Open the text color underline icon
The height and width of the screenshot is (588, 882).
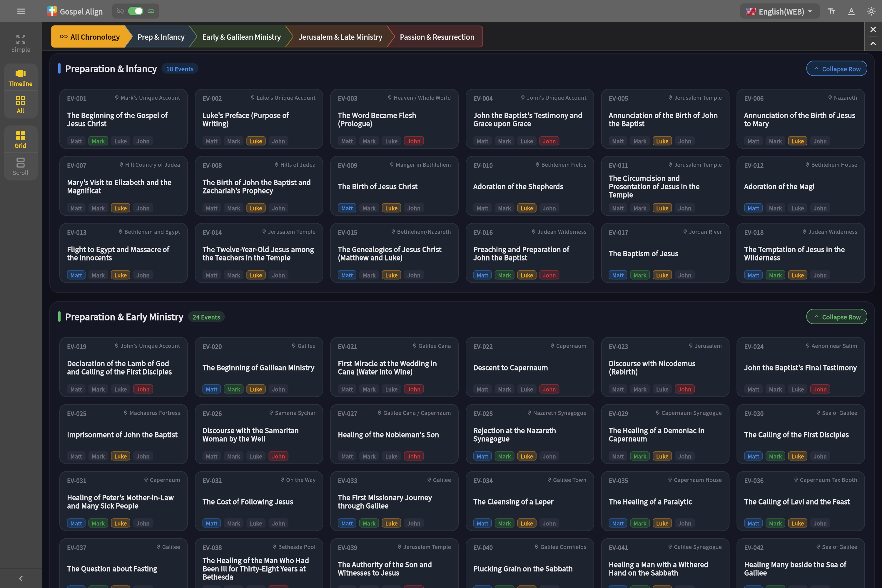tap(851, 11)
